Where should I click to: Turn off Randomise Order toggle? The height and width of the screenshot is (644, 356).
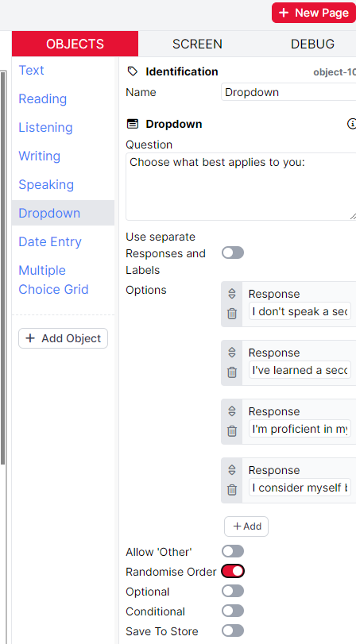pos(233,571)
